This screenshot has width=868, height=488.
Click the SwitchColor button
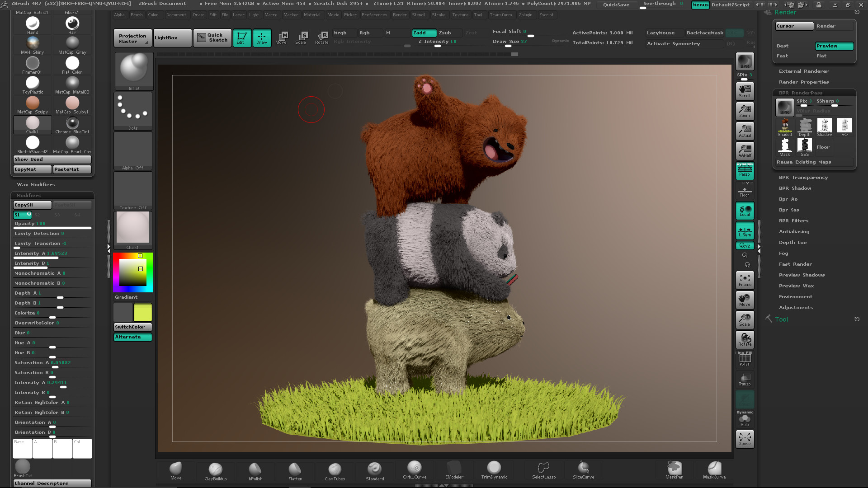click(x=133, y=327)
